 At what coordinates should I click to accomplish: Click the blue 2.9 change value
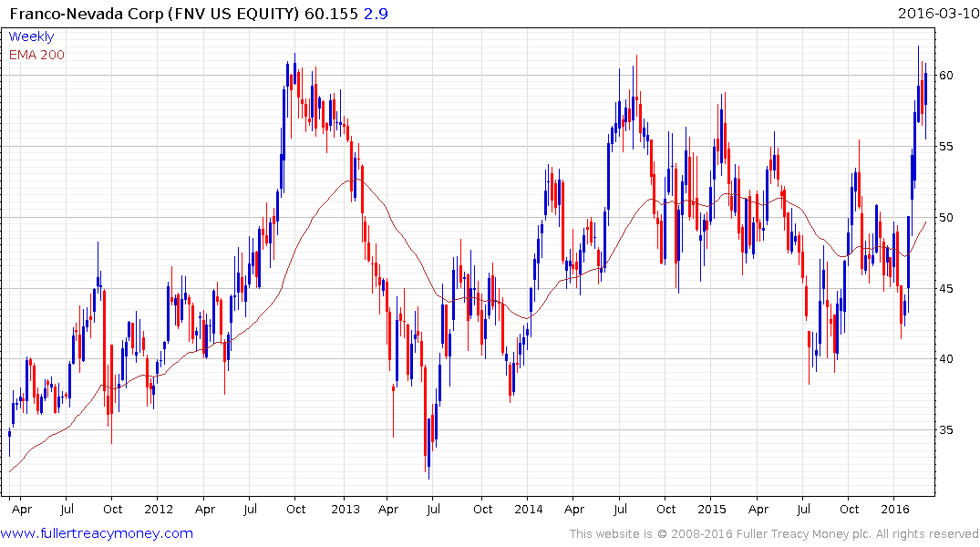(x=376, y=13)
